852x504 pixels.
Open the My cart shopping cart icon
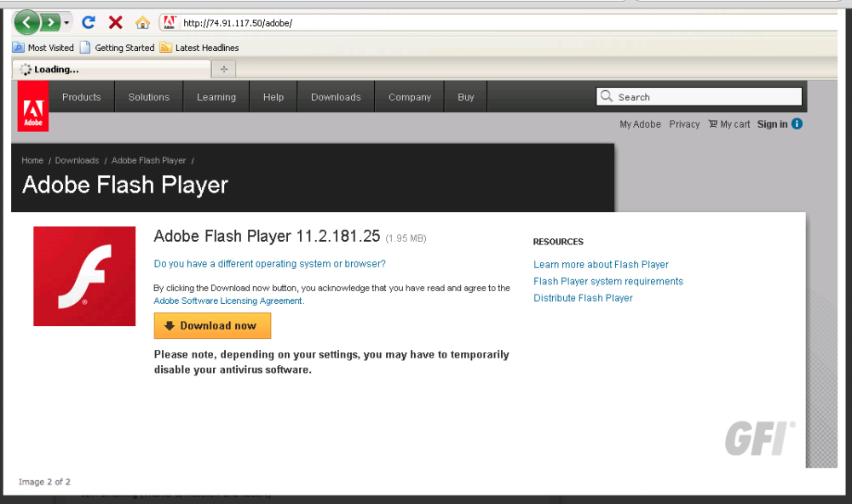[x=712, y=123]
